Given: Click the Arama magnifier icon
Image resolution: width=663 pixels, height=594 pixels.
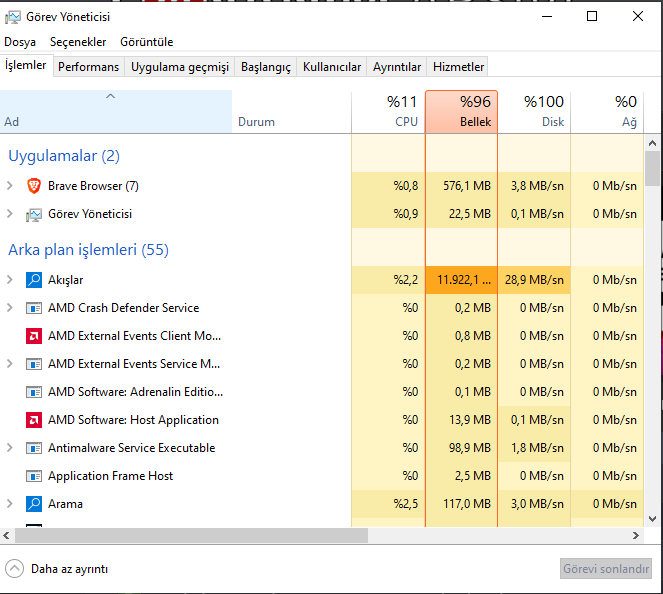Looking at the screenshot, I should [34, 504].
